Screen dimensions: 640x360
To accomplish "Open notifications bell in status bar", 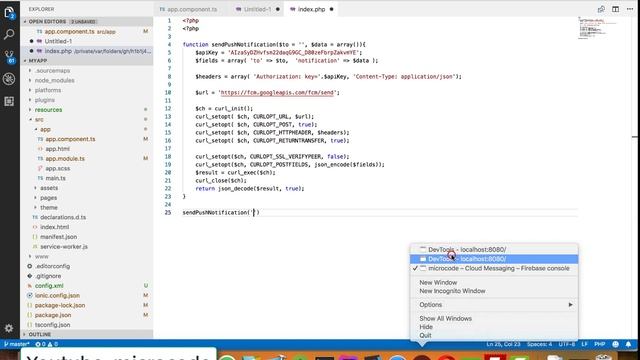I will point(629,344).
